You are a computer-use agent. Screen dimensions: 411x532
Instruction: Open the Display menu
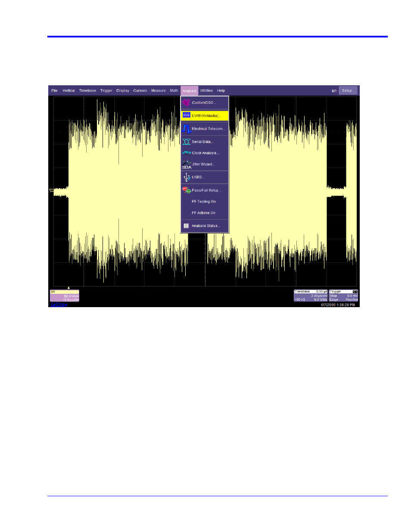123,91
